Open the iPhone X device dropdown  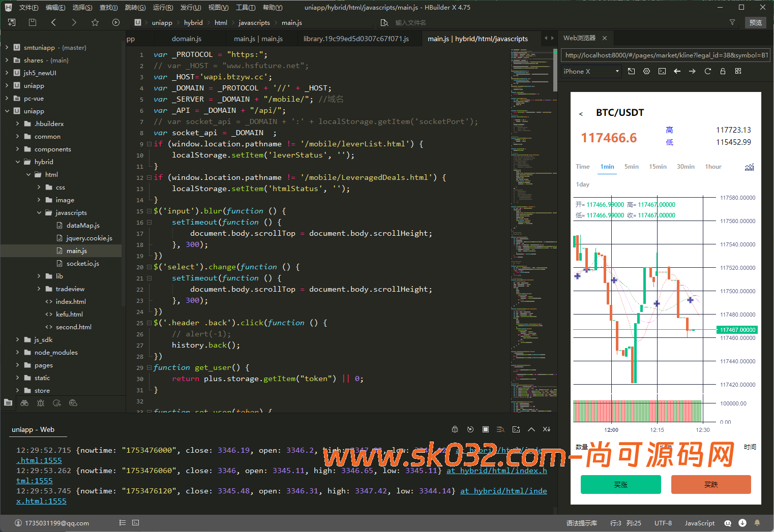591,71
